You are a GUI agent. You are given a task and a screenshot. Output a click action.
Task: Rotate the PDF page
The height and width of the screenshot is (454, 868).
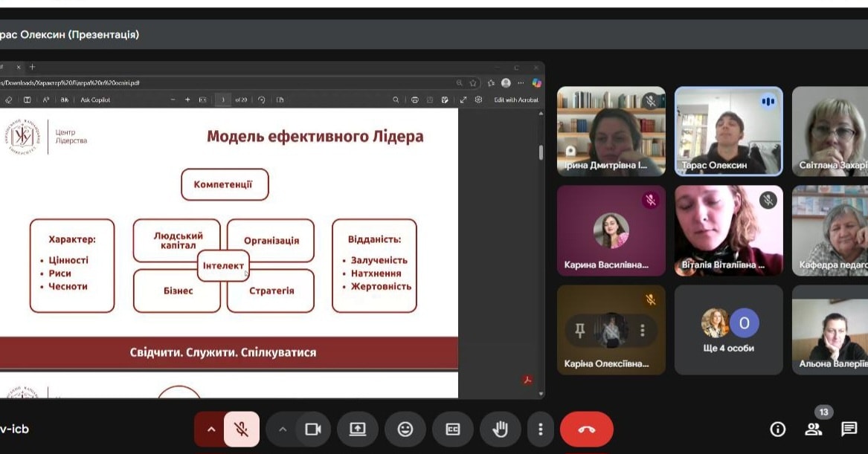pyautogui.click(x=261, y=100)
